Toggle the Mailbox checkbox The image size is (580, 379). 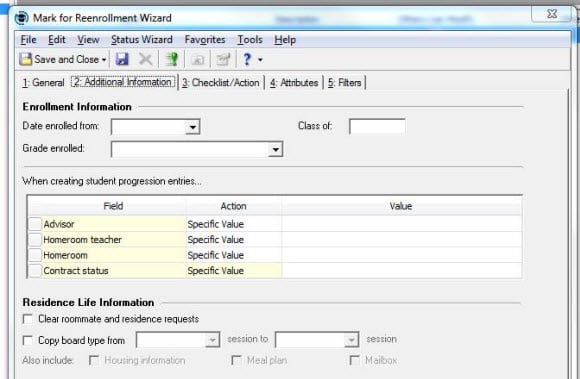click(354, 360)
